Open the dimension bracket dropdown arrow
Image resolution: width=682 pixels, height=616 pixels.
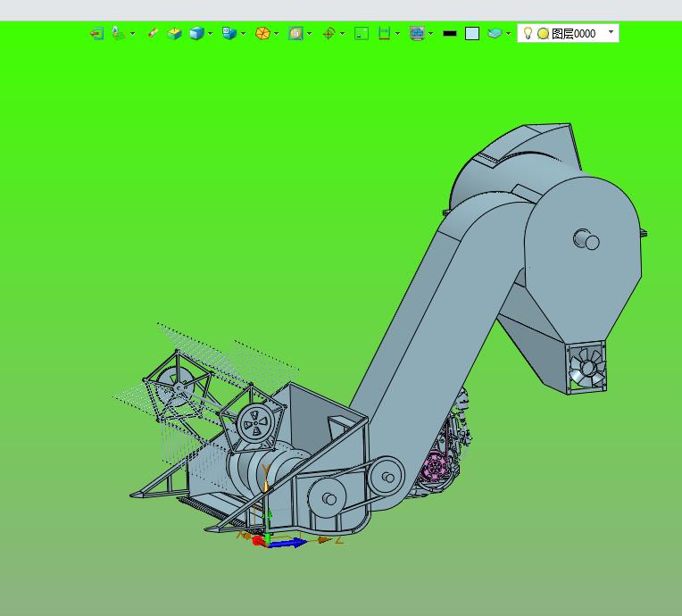pyautogui.click(x=398, y=34)
